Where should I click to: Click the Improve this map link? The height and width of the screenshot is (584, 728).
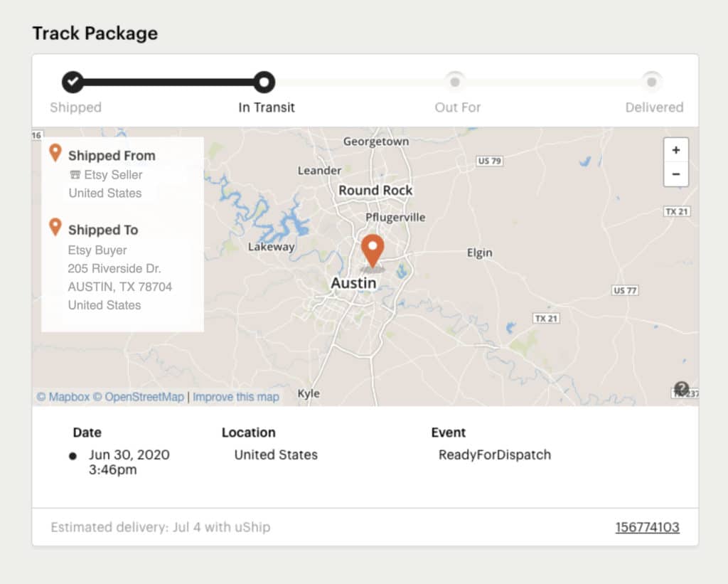pos(236,397)
